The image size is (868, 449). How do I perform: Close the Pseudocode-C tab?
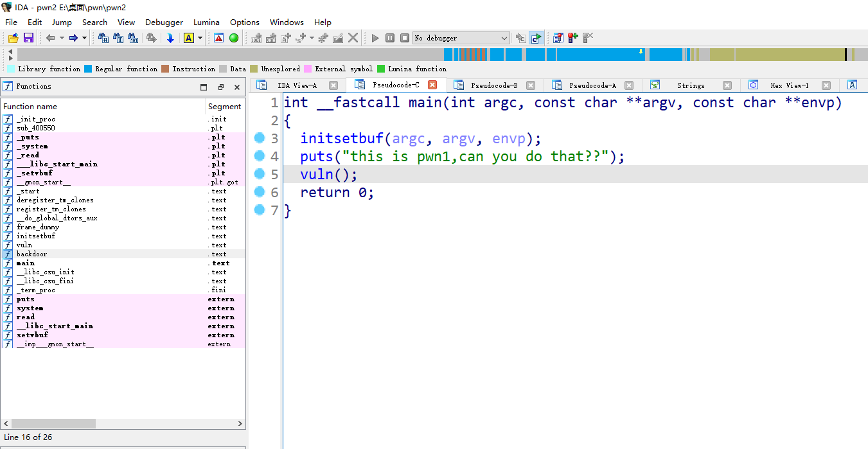click(x=432, y=85)
